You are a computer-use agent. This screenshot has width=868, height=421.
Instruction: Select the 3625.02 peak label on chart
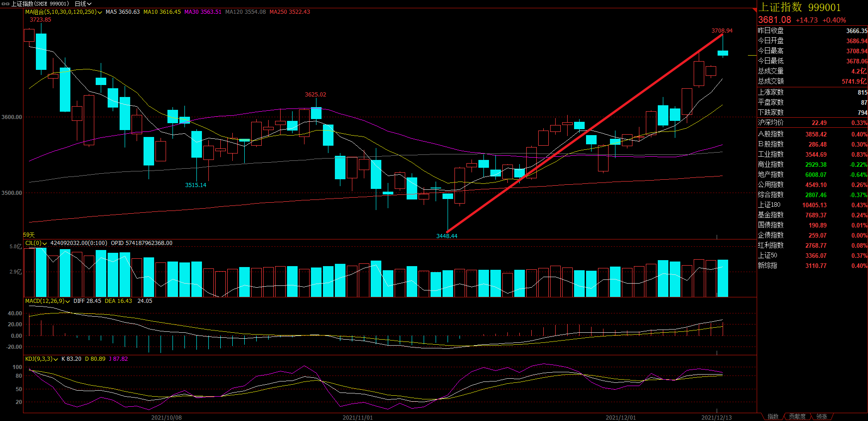pos(315,95)
